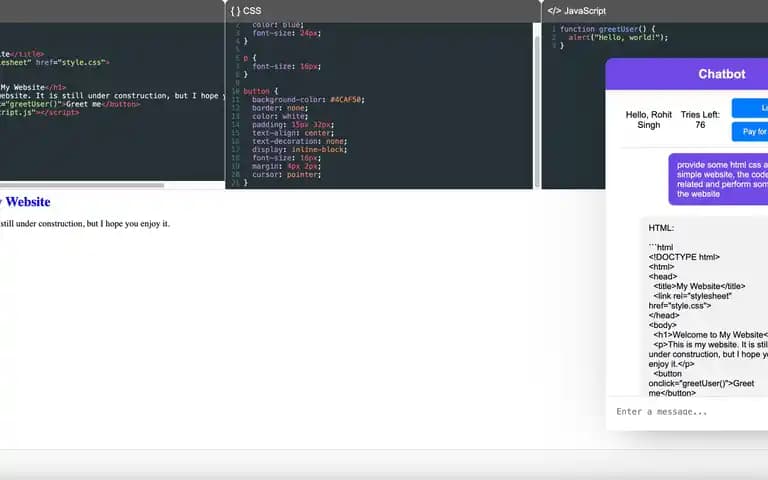This screenshot has width=768, height=480.
Task: Click the function greetUser() line in JavaScript
Action: pyautogui.click(x=607, y=29)
